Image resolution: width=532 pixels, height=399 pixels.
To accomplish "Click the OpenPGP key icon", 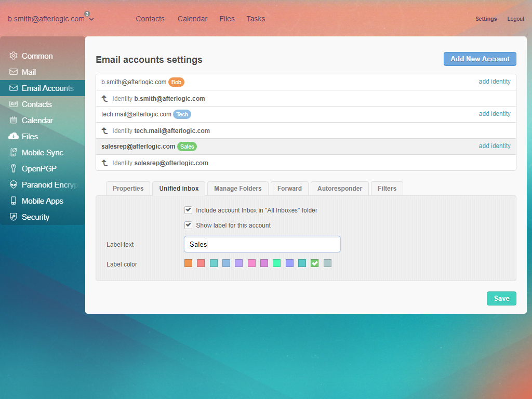I will [14, 169].
